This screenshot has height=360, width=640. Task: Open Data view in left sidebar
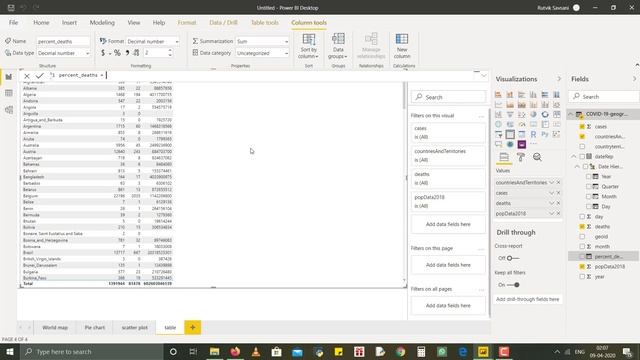point(9,93)
